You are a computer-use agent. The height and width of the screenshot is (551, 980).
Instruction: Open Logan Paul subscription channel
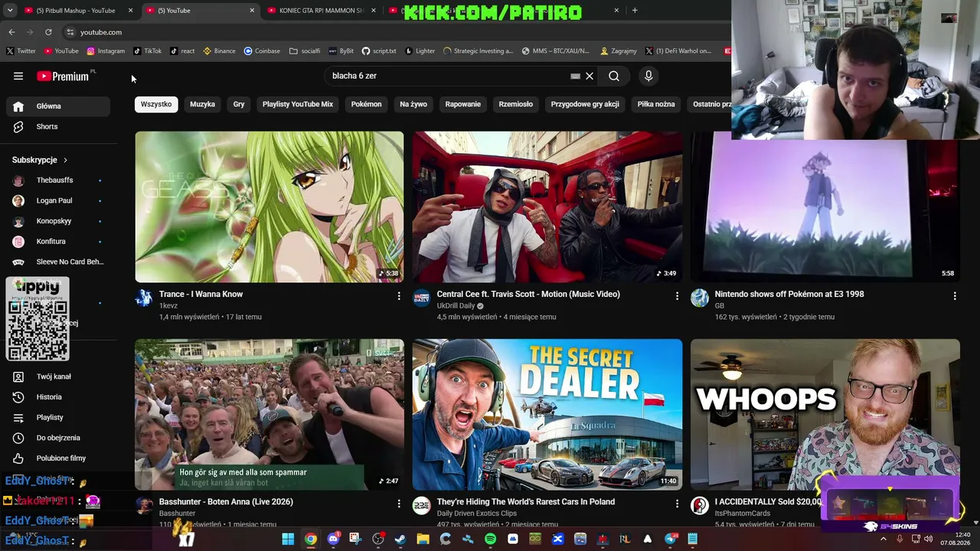coord(58,201)
